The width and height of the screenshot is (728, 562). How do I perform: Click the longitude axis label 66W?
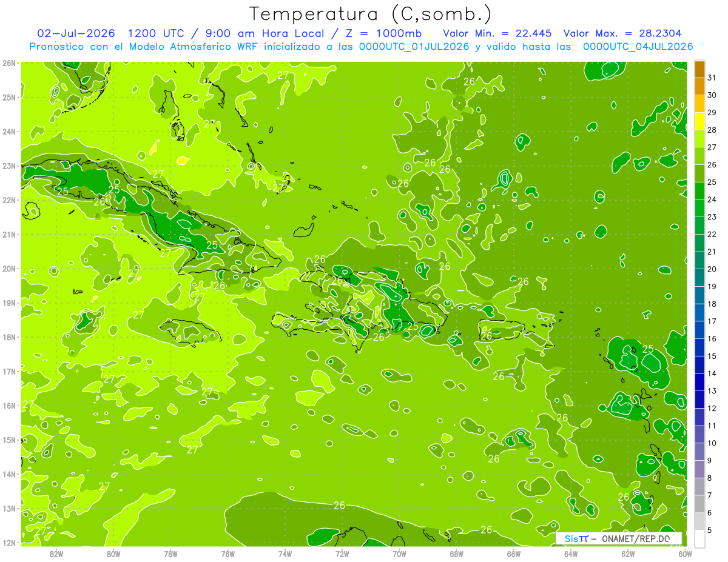click(514, 554)
